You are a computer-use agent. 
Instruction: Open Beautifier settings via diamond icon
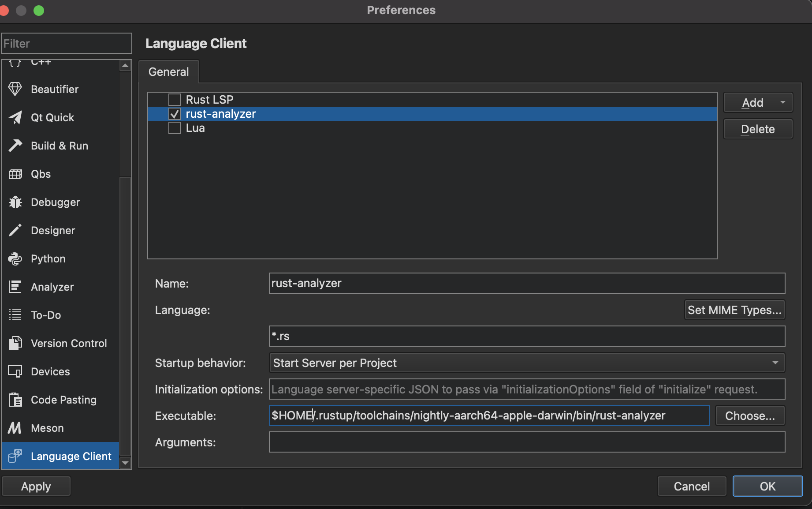15,89
